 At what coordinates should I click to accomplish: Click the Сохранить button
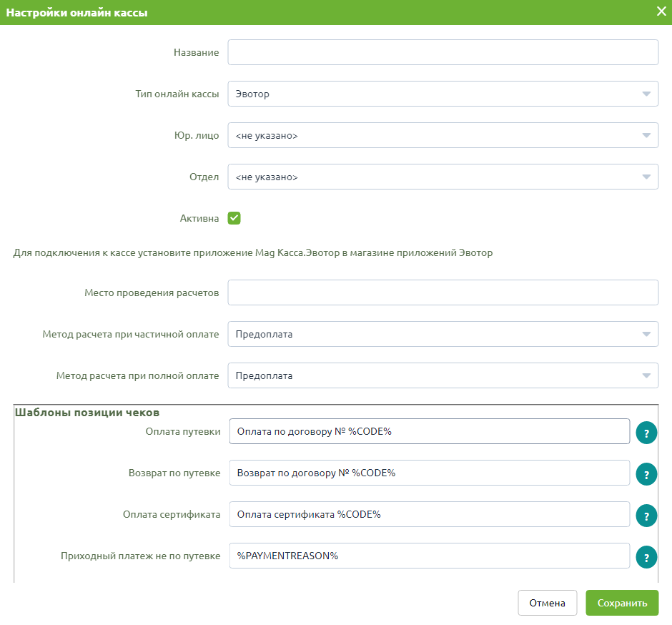point(622,603)
